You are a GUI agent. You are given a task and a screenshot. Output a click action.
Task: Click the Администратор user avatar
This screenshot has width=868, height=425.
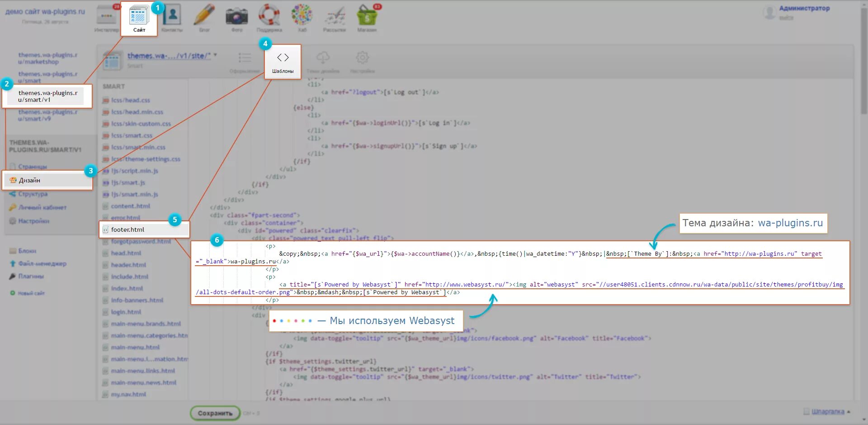pos(769,12)
